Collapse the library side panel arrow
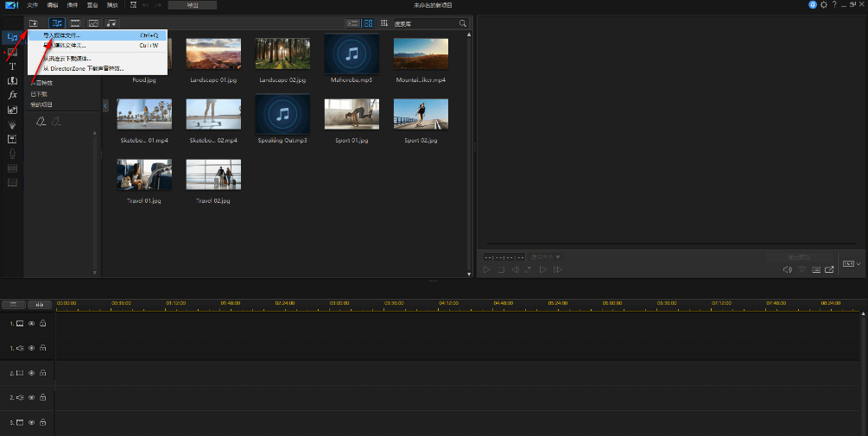The height and width of the screenshot is (436, 868). point(105,105)
